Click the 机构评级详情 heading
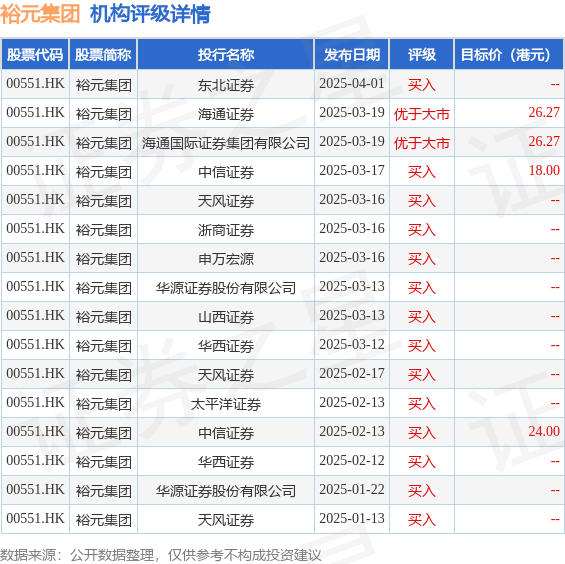Screen dimensions: 565x564 [150, 14]
